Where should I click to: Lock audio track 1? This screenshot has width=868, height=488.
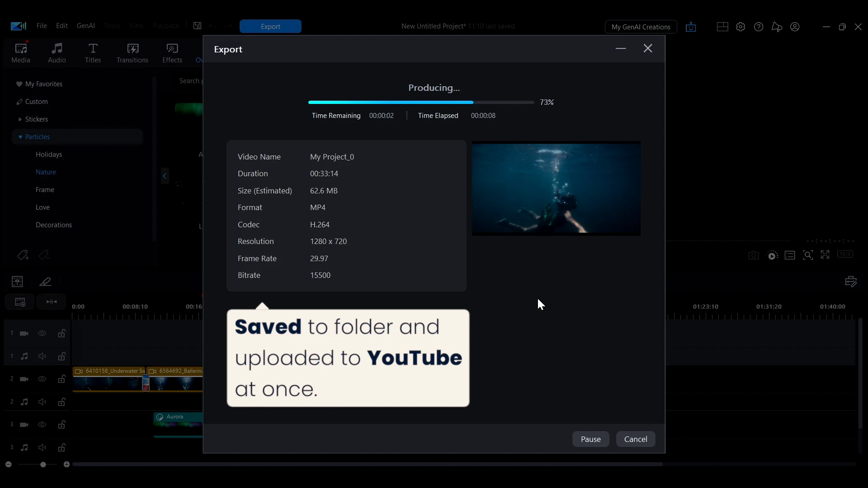point(61,357)
